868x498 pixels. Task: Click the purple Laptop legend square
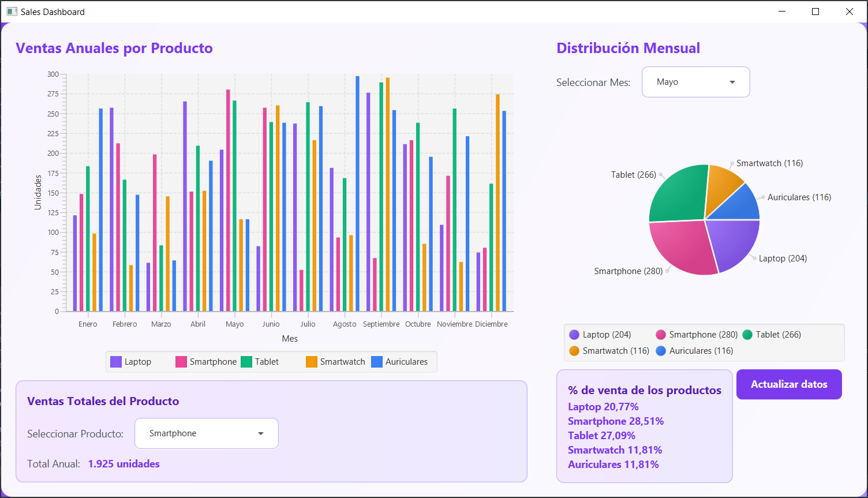point(116,362)
